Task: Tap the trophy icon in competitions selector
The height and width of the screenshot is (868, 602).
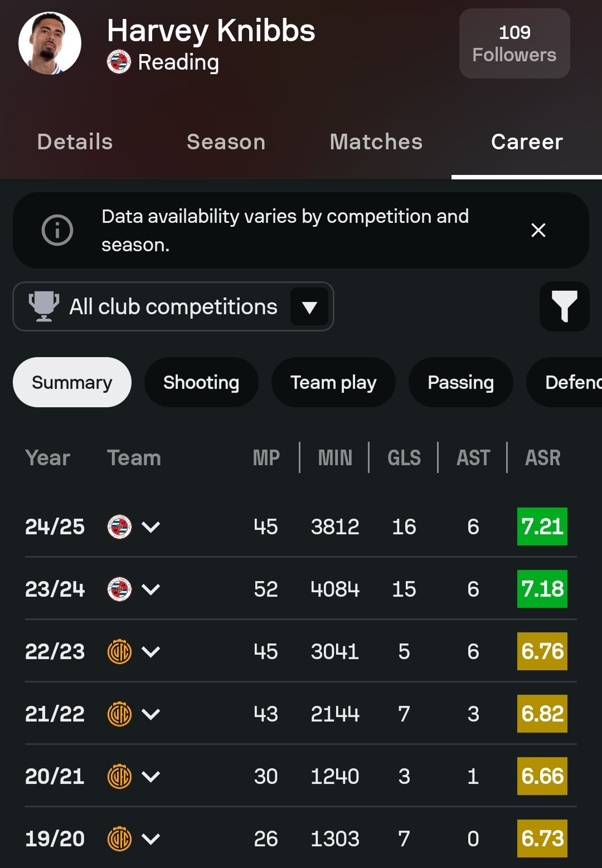Action: click(44, 306)
